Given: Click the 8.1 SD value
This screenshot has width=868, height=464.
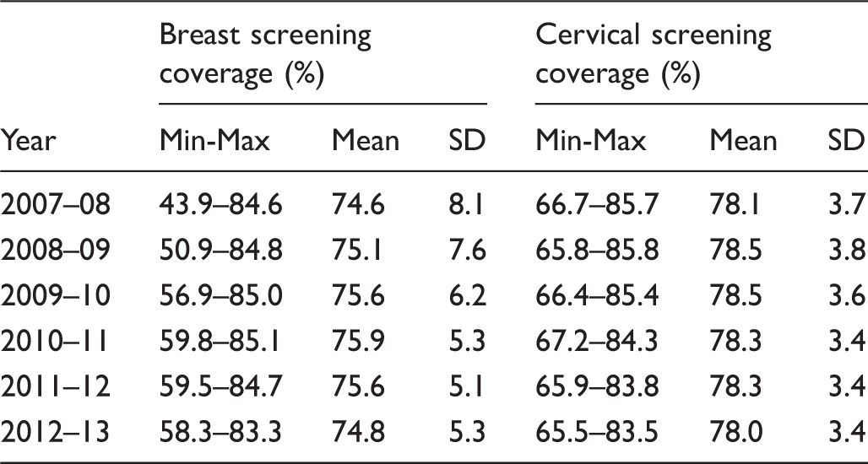Looking at the screenshot, I should (468, 206).
